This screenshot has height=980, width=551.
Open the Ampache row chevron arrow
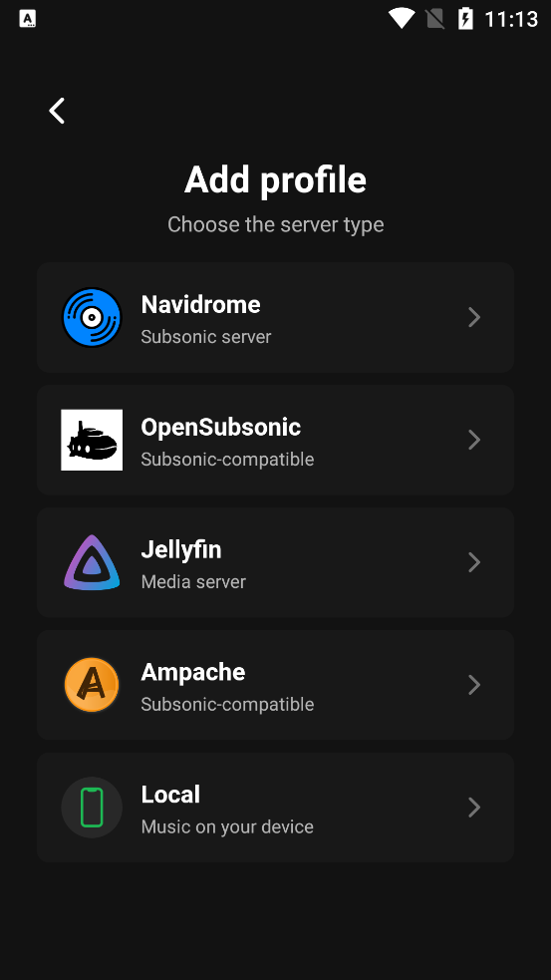474,685
